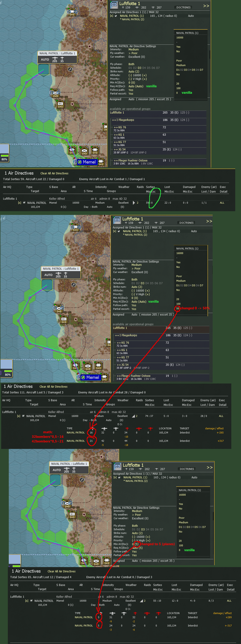Viewport: 241px width, 644px height.
Task: Select * NAVAL PATROL (2) entry in second panel
Action: [x=135, y=235]
